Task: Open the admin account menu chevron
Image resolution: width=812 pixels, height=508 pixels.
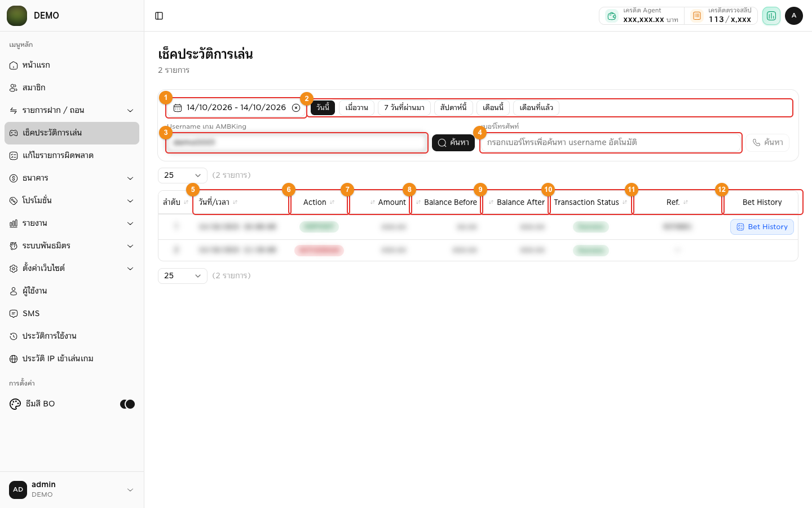Action: point(130,490)
